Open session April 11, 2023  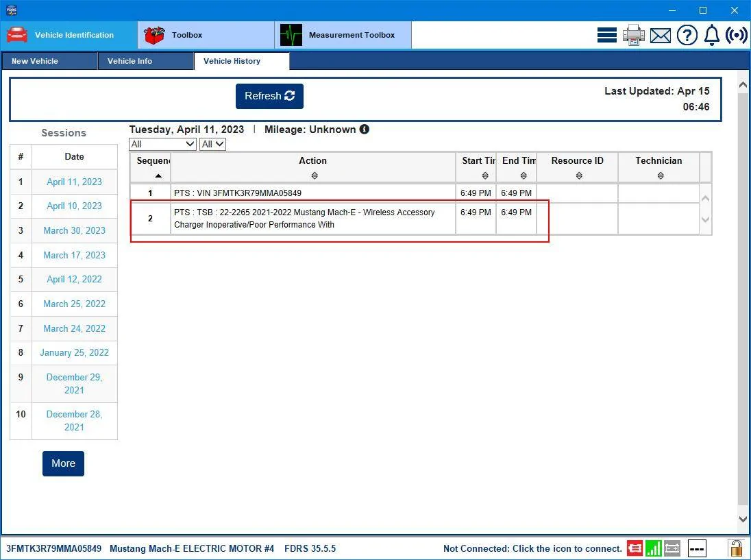point(74,182)
